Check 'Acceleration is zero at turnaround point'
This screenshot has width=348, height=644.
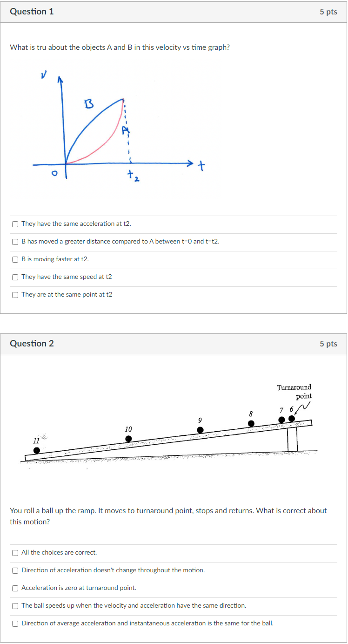[x=15, y=588]
